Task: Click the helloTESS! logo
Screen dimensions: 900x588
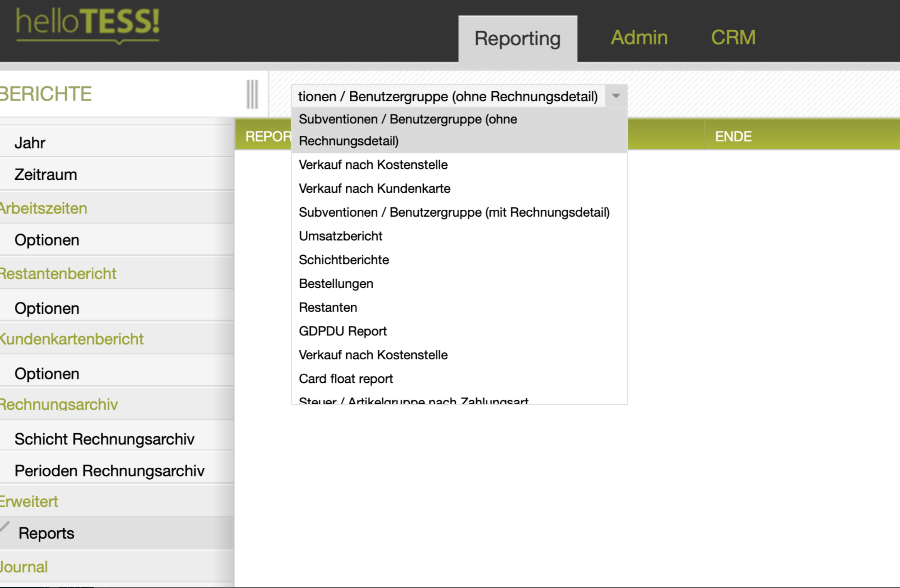Action: [x=87, y=26]
